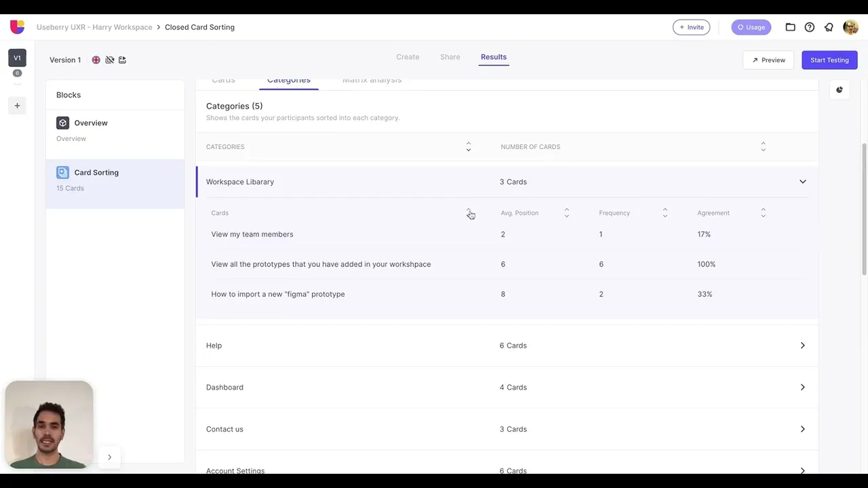Screen dimensions: 868x488
Task: Click the Start Testing button
Action: click(x=829, y=60)
